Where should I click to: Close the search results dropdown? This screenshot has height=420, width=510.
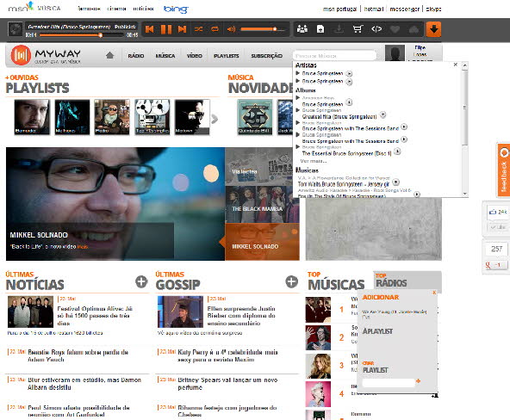(456, 65)
